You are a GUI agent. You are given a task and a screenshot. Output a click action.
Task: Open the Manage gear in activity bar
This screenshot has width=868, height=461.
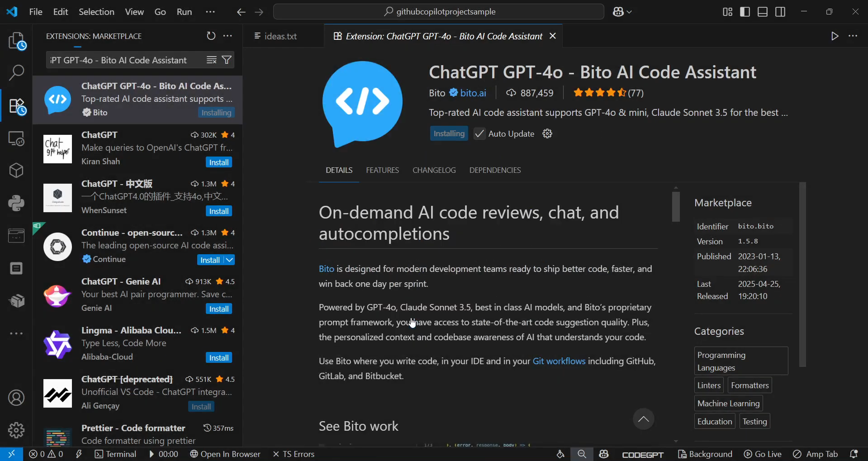tap(17, 430)
